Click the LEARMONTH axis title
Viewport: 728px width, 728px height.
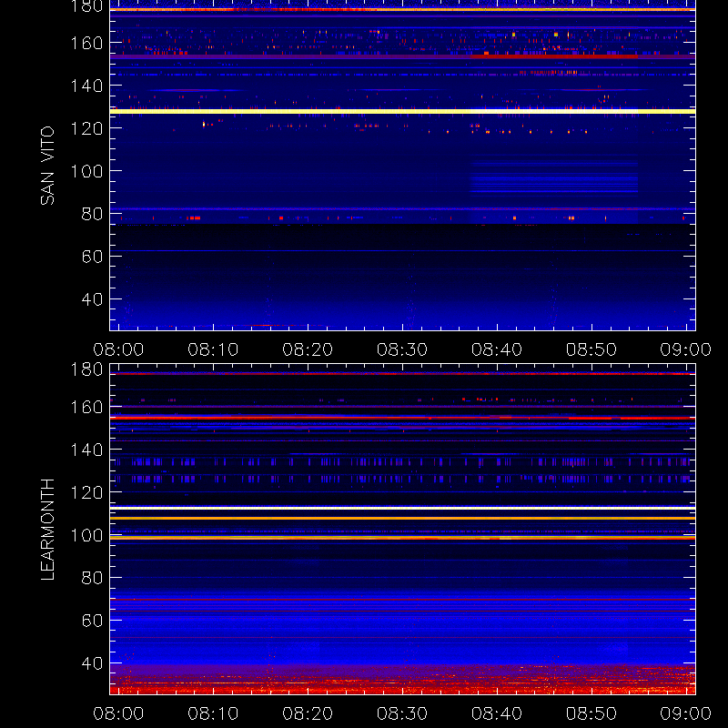coord(47,530)
